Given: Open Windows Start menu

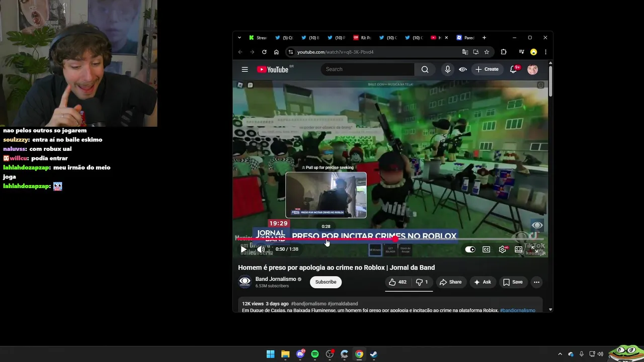Looking at the screenshot, I should coord(270,354).
